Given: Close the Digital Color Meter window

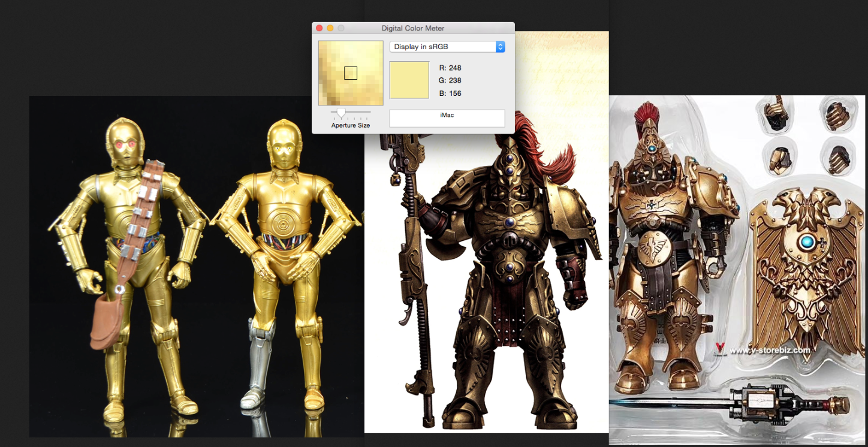Looking at the screenshot, I should click(x=320, y=28).
